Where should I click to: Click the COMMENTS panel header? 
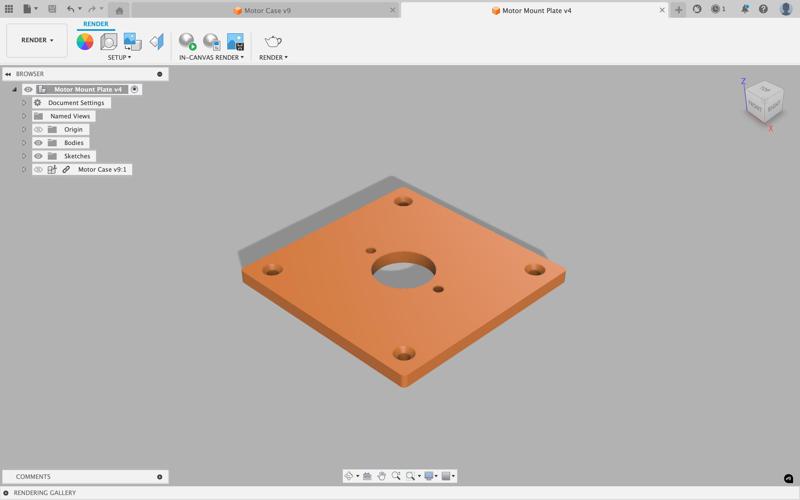tap(85, 477)
